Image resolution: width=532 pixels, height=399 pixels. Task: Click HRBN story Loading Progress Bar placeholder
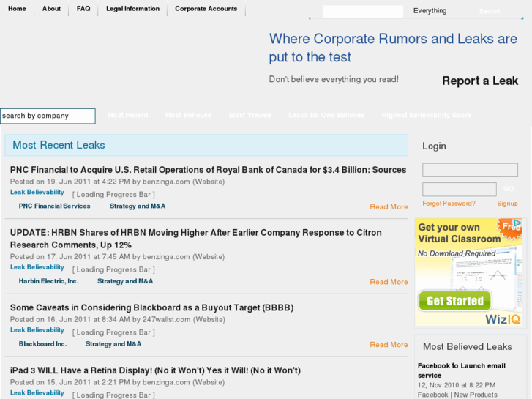point(113,269)
